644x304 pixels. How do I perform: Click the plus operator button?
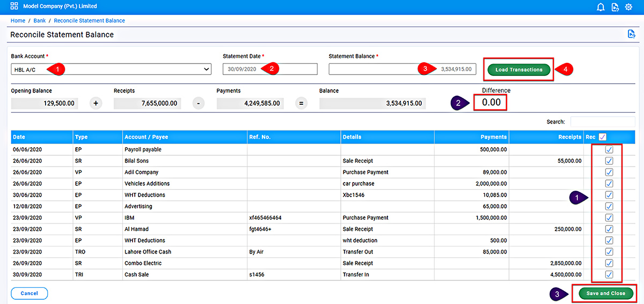(x=96, y=103)
